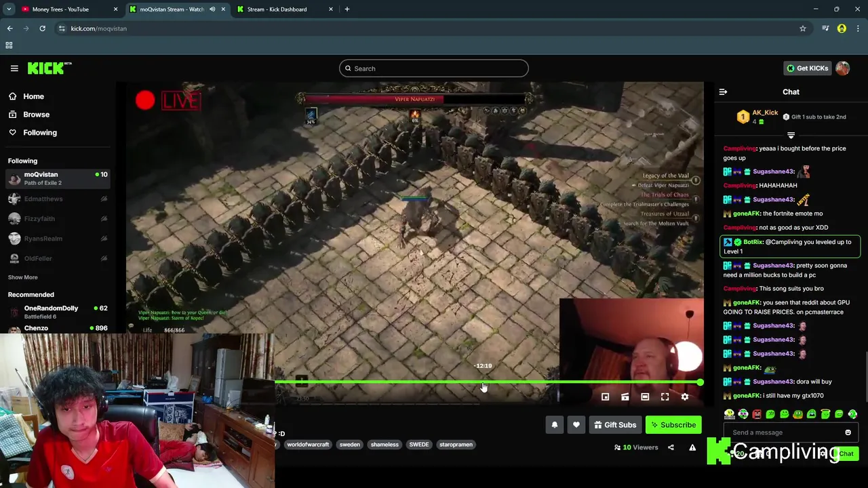This screenshot has height=488, width=868.
Task: Click the SWEDE tag
Action: tap(419, 445)
